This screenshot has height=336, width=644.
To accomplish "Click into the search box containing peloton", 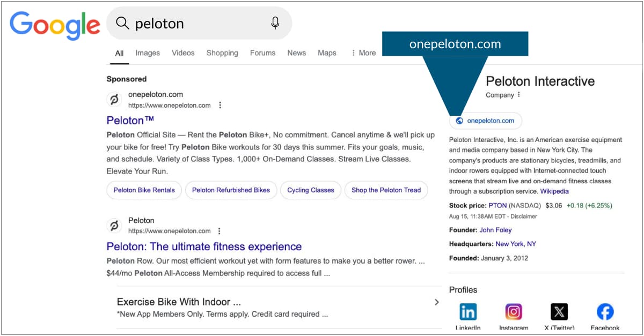I will [x=199, y=23].
